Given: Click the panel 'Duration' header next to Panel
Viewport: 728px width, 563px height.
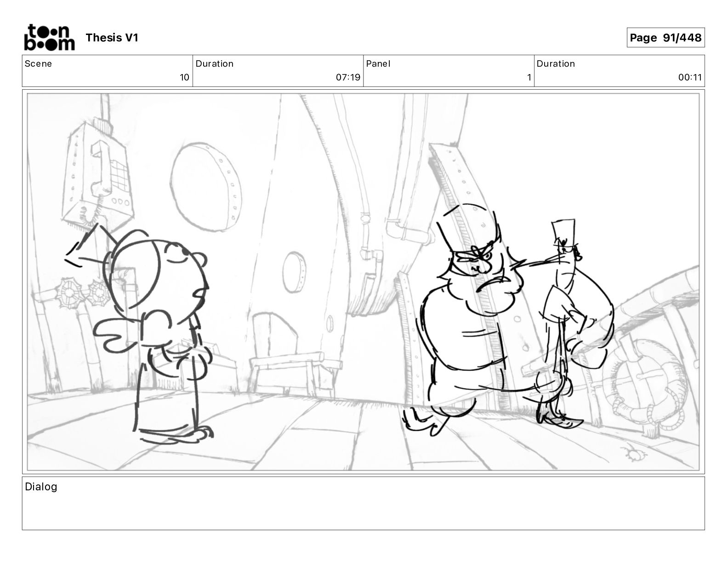Looking at the screenshot, I should [x=556, y=63].
